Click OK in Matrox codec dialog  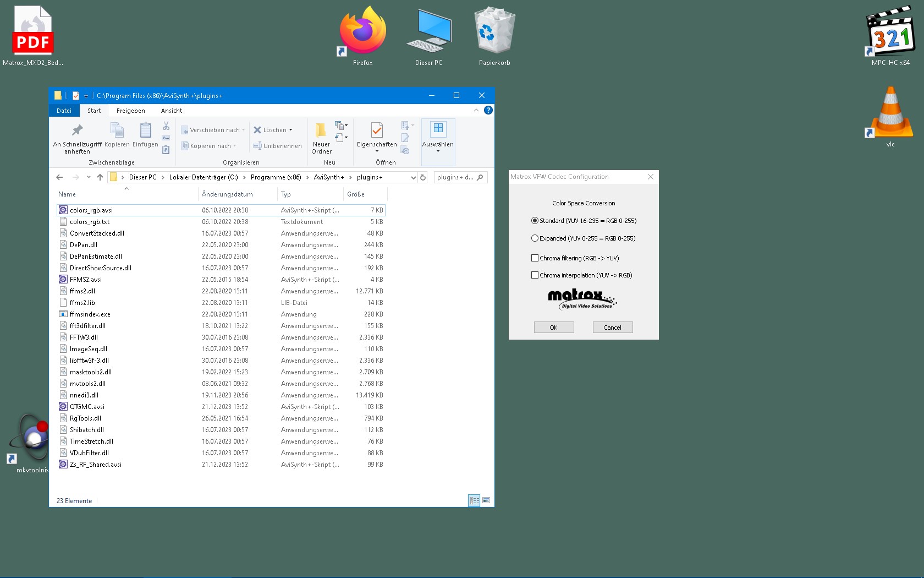coord(553,328)
